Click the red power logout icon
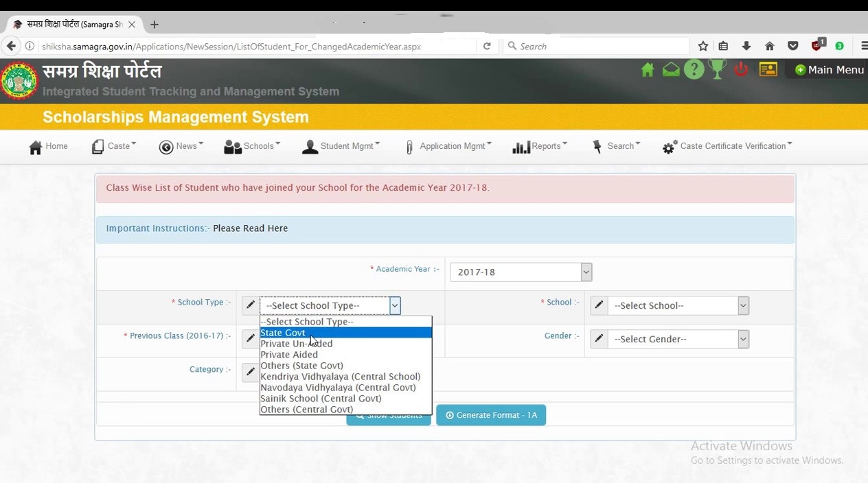Screen dimensions: 868x483 pyautogui.click(x=740, y=70)
